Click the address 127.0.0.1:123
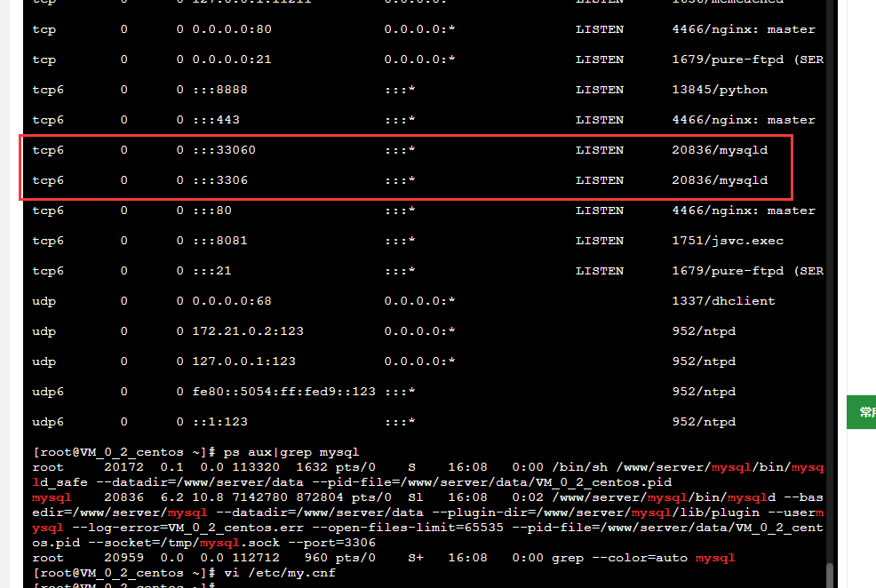 [x=244, y=361]
